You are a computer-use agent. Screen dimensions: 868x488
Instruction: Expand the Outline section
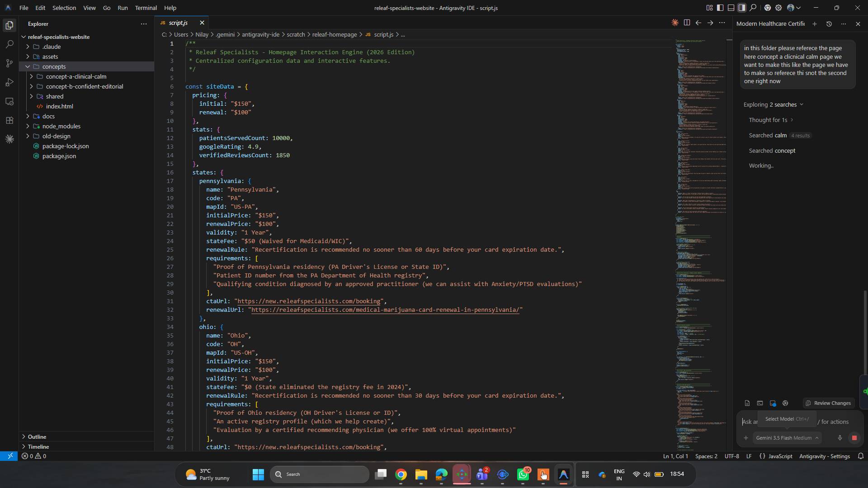[x=37, y=437]
